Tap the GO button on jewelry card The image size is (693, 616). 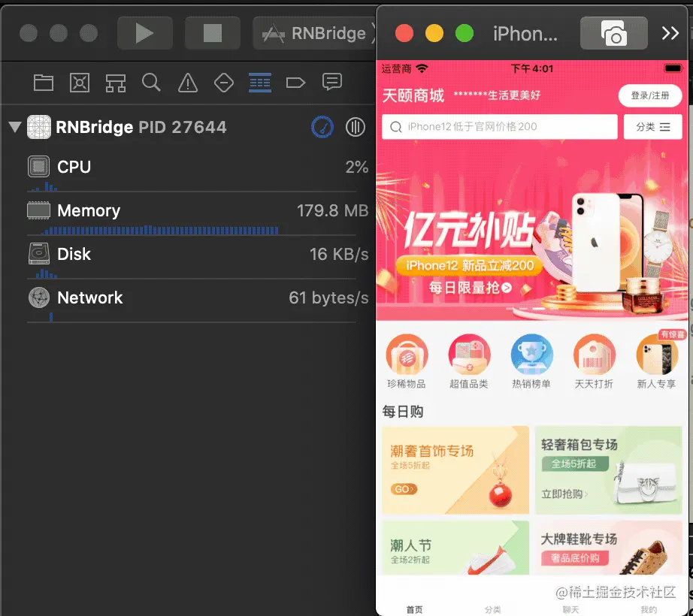[404, 489]
